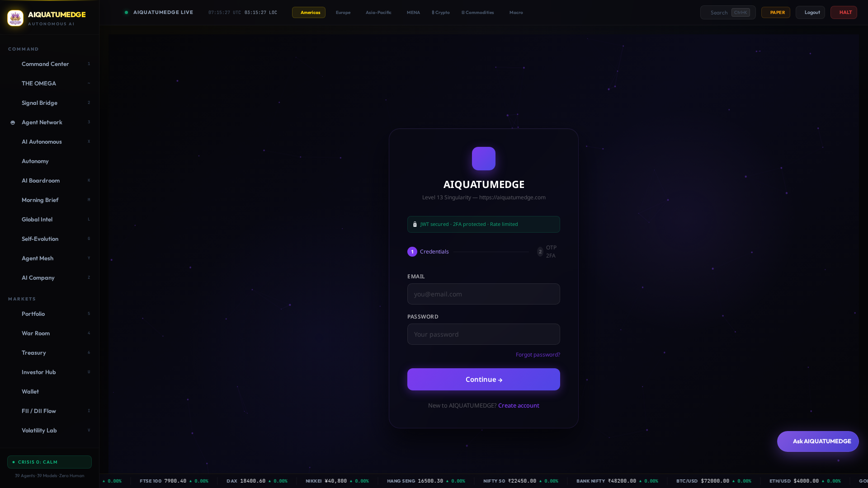Click BTC/USD $72000.00 ticker

coord(713,481)
